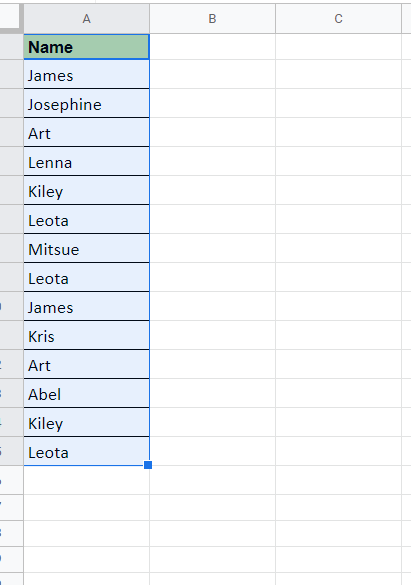This screenshot has height=585, width=411.
Task: Click column C header
Action: tap(338, 19)
